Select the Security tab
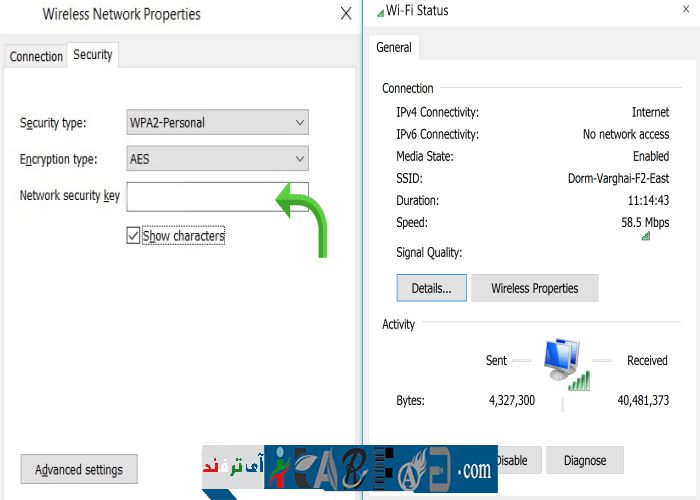The height and width of the screenshot is (500, 700). 93,55
